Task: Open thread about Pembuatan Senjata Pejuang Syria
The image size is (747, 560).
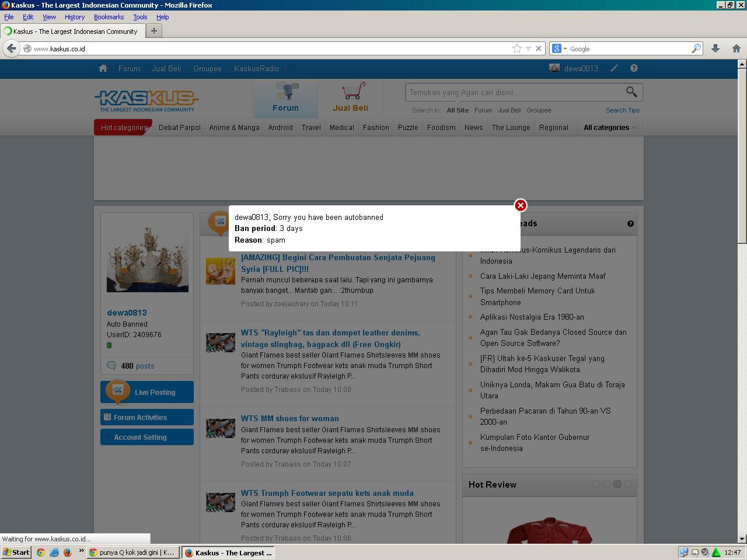Action: [338, 263]
